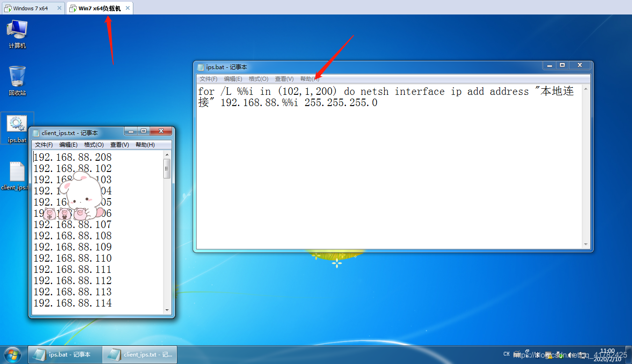
Task: Click client_ips.txt taskbar button
Action: click(x=139, y=355)
